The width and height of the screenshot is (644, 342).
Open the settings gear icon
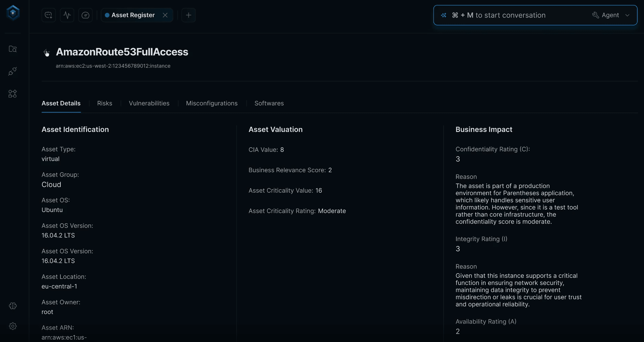click(x=13, y=326)
